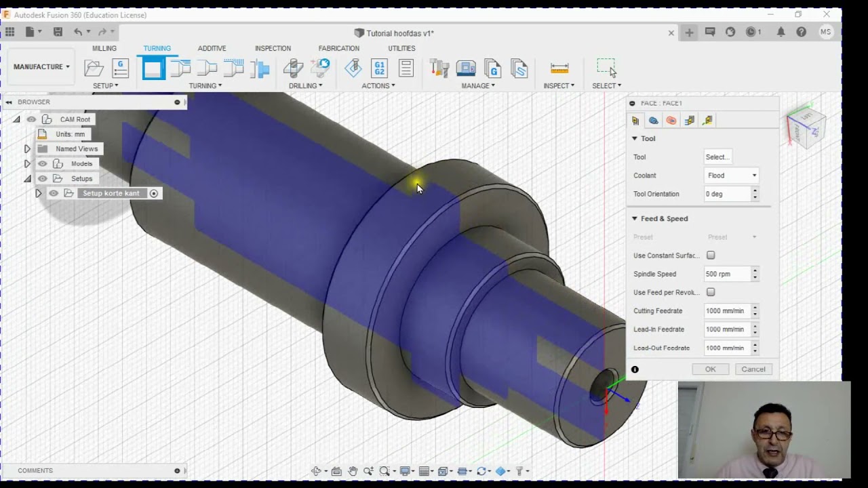
Task: Collapse the Feed & Speed section
Action: (x=635, y=219)
